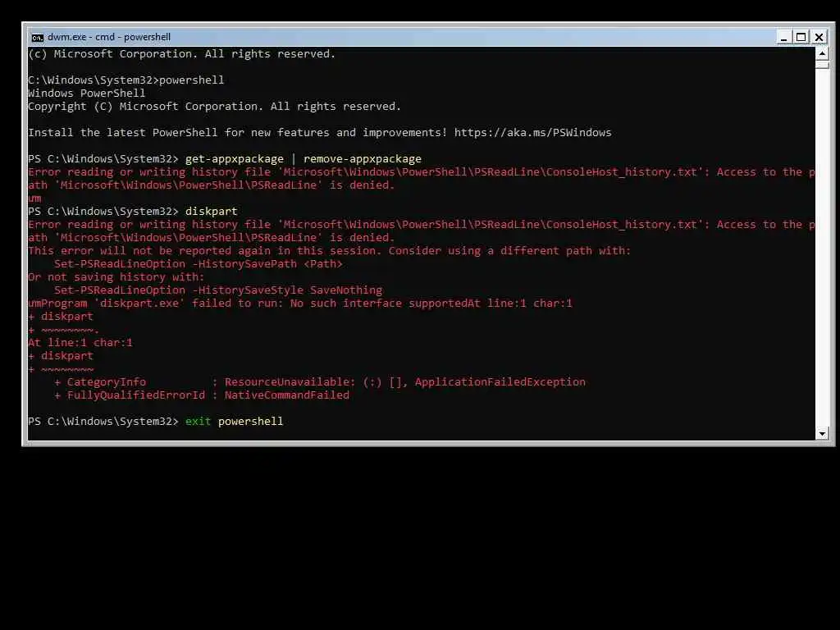Click the scrollbar up arrow

[822, 53]
